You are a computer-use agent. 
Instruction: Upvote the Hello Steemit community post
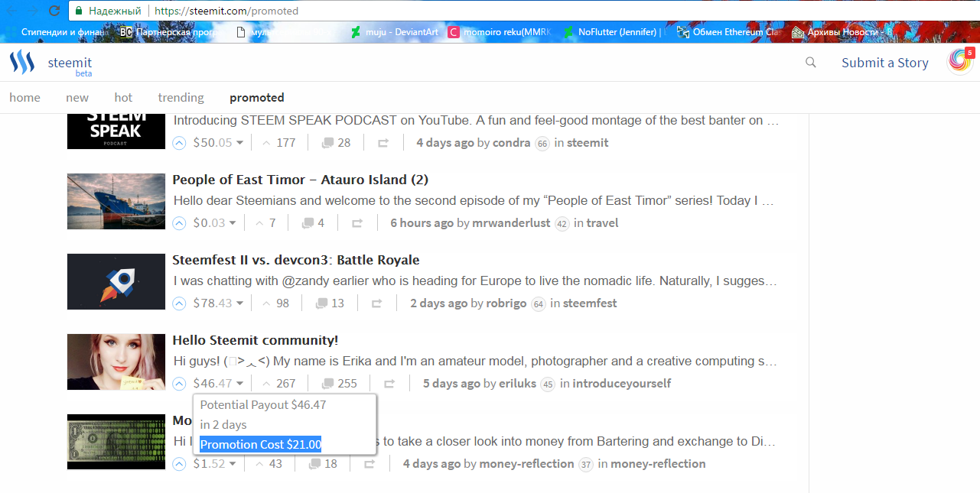pos(179,384)
